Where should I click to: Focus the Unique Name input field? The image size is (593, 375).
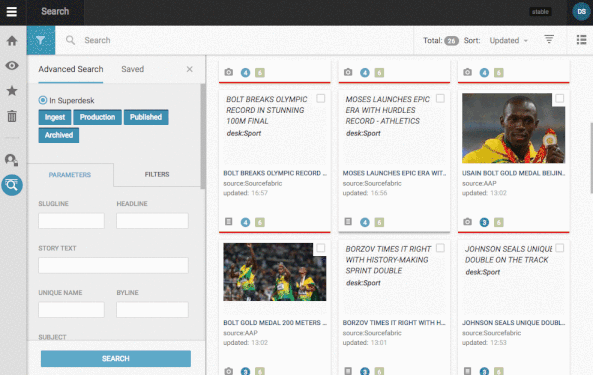pyautogui.click(x=71, y=310)
